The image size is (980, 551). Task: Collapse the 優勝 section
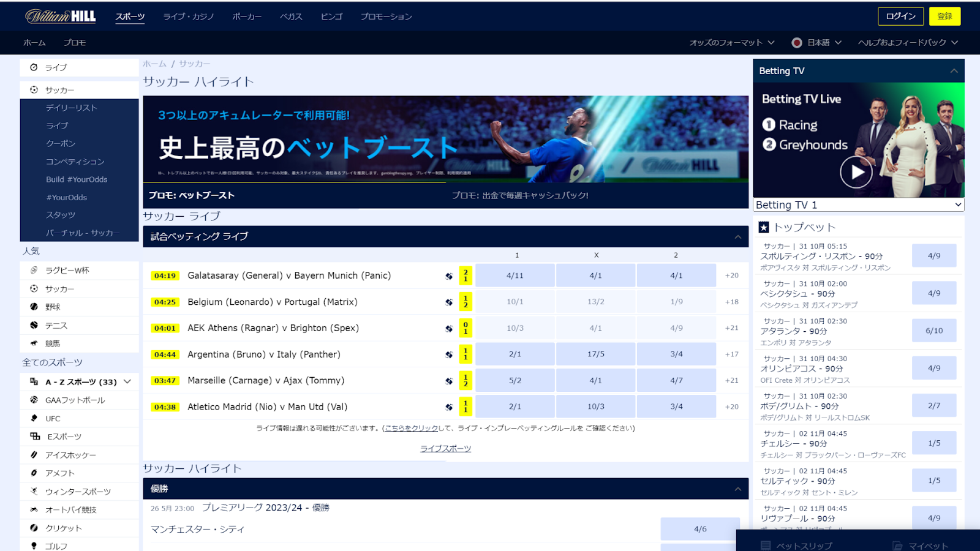tap(738, 489)
